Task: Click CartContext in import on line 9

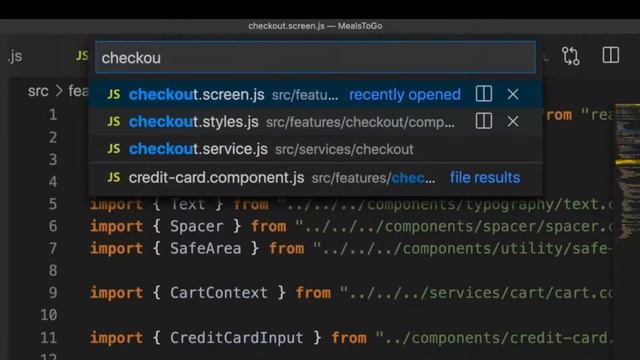Action: (218, 293)
